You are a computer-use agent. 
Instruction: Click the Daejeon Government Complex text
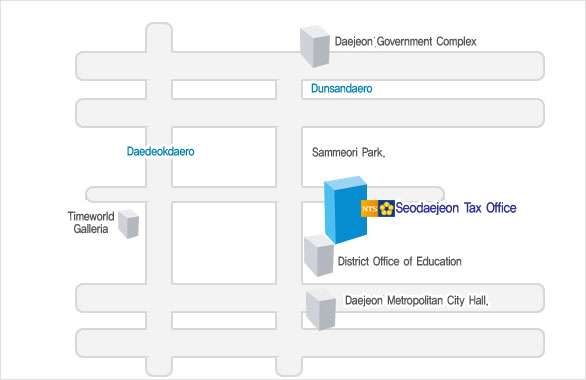click(405, 41)
